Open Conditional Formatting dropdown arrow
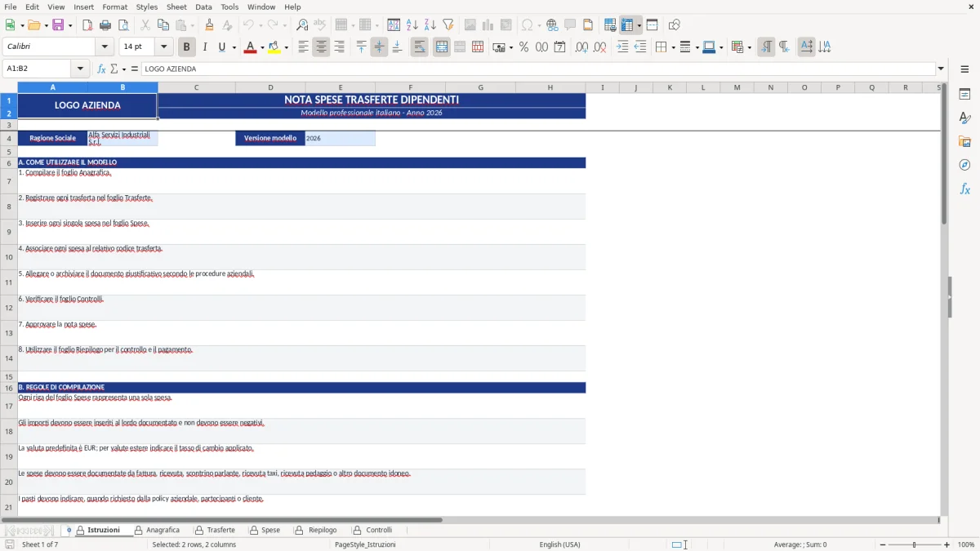Viewport: 980px width, 551px height. point(749,47)
